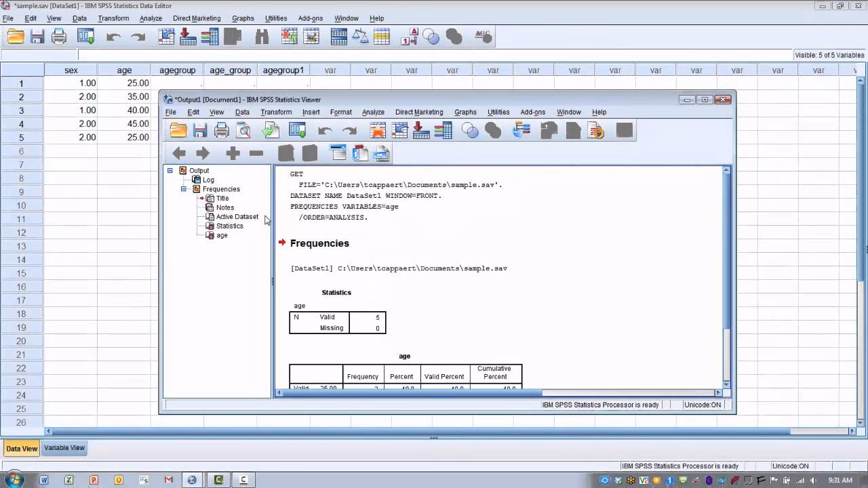The image size is (868, 488).
Task: Click the Export Output icon in the Viewer
Action: (270, 130)
